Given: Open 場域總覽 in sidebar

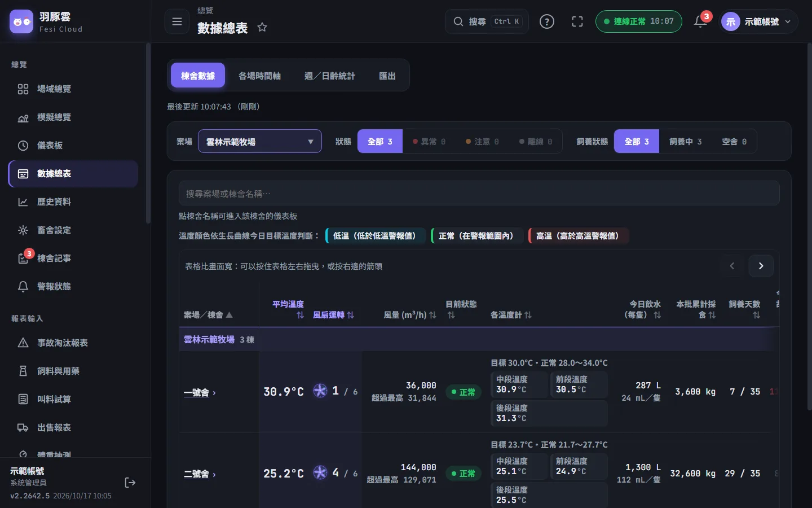Looking at the screenshot, I should click(x=73, y=89).
